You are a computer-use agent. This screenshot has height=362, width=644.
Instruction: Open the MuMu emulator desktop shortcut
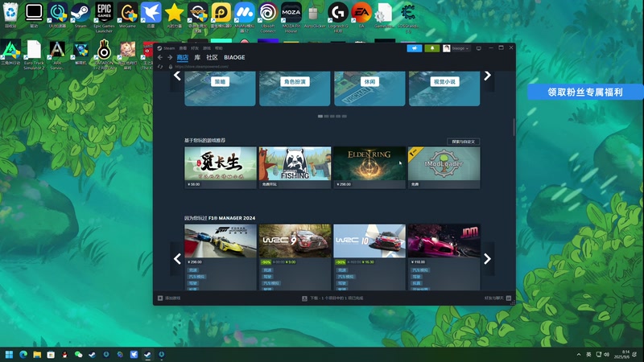(x=245, y=17)
